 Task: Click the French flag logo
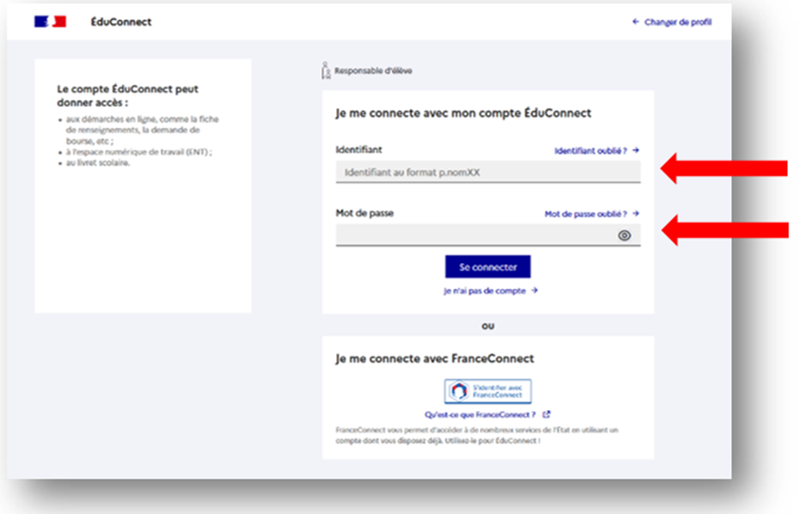(x=50, y=21)
